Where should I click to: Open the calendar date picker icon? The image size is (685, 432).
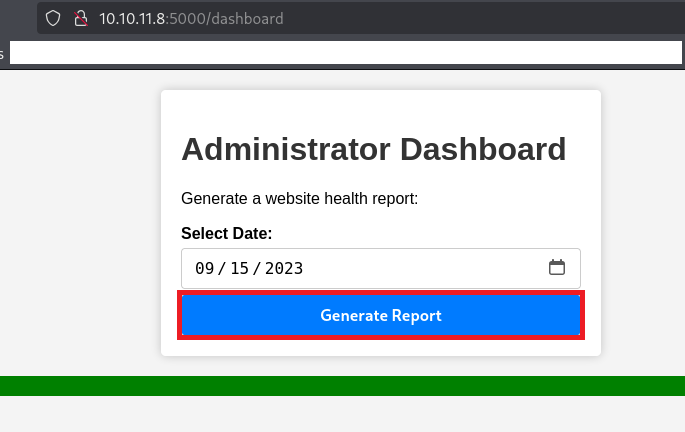click(557, 268)
